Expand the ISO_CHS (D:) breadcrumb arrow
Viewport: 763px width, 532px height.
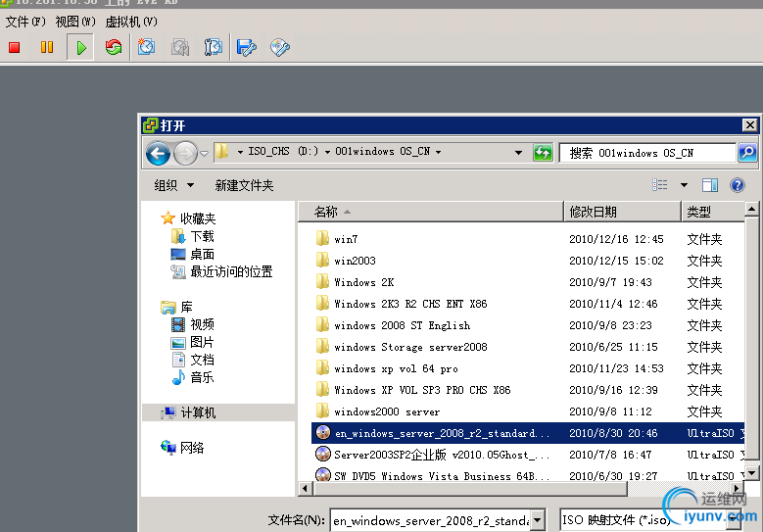pyautogui.click(x=327, y=152)
